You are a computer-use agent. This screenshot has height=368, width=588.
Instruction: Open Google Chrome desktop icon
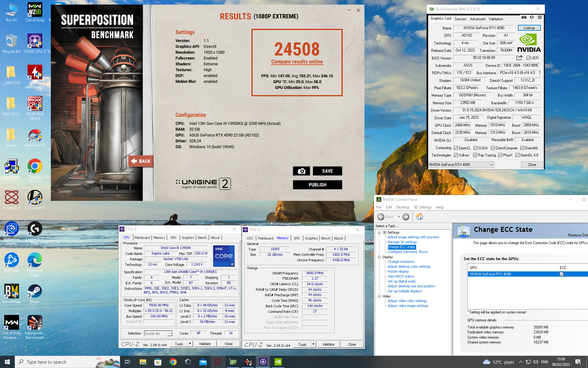(x=35, y=171)
